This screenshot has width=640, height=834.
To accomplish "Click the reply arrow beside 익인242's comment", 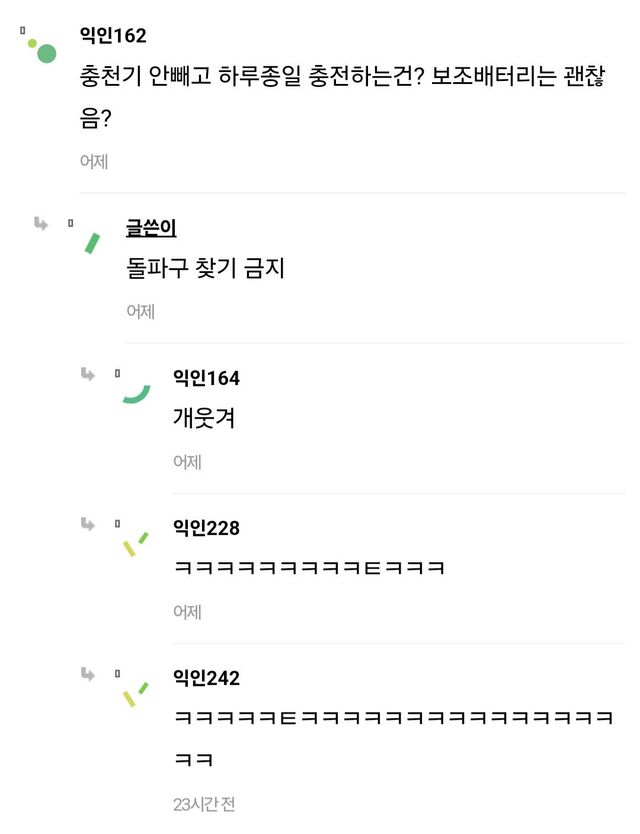I will click(x=88, y=674).
